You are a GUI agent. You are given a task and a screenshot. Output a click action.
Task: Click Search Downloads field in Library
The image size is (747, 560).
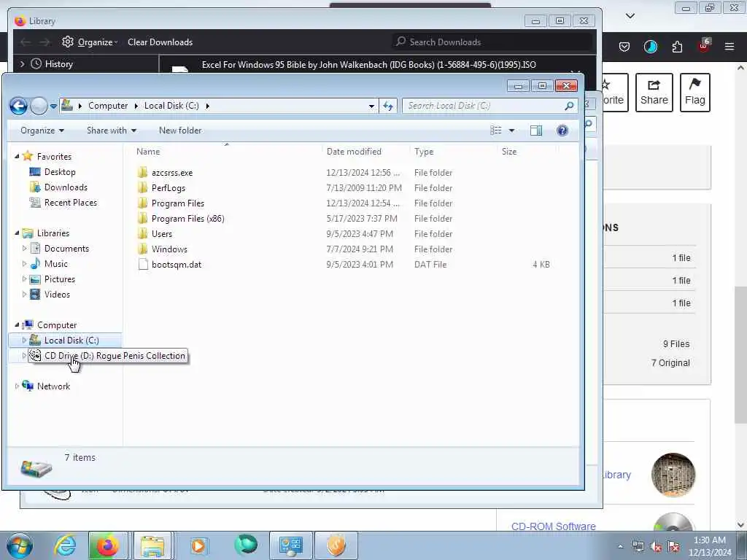(x=492, y=42)
